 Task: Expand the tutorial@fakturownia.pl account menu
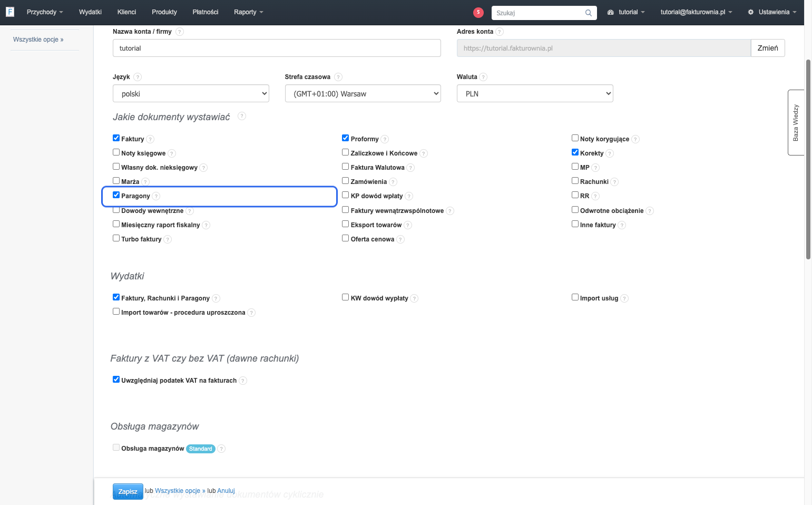point(696,12)
